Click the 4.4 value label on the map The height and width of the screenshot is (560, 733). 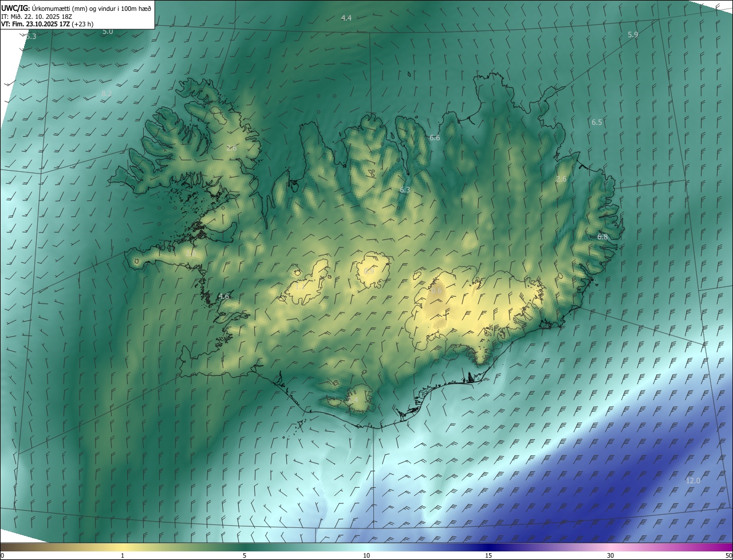tap(346, 18)
